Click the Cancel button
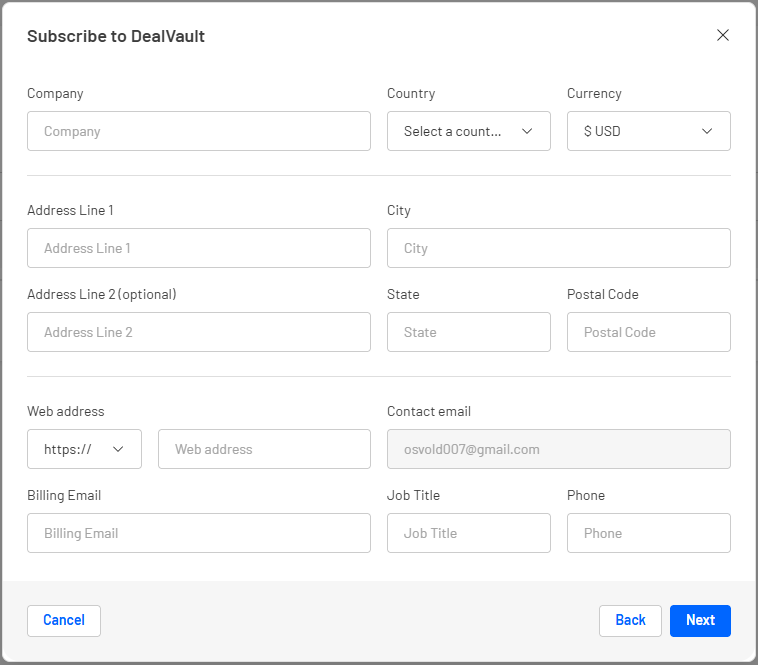Image resolution: width=758 pixels, height=665 pixels. coord(64,621)
